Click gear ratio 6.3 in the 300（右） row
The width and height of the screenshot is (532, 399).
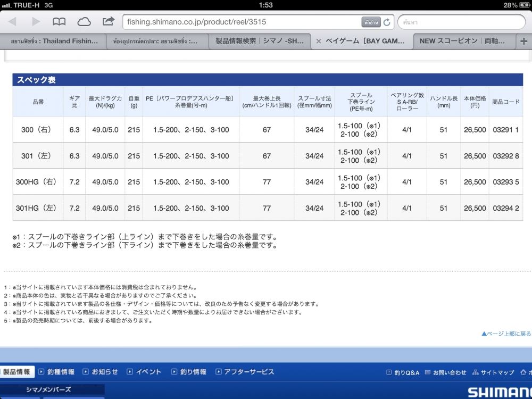pyautogui.click(x=74, y=130)
